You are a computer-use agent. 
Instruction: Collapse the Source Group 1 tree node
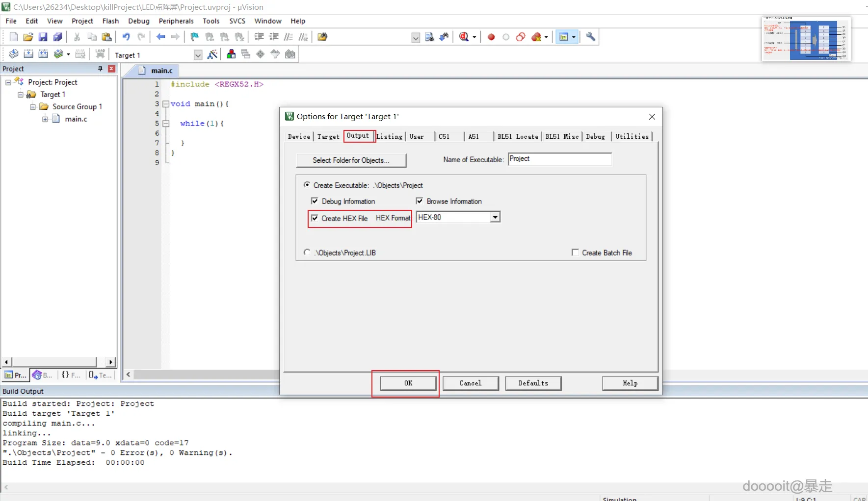[33, 107]
